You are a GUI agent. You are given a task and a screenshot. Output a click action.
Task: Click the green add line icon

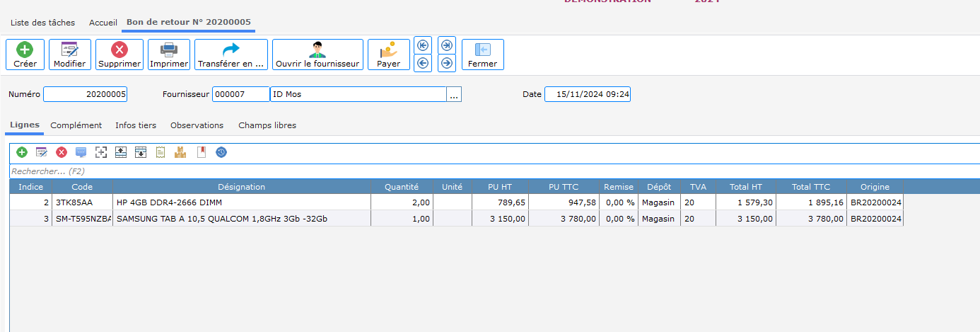click(x=22, y=152)
